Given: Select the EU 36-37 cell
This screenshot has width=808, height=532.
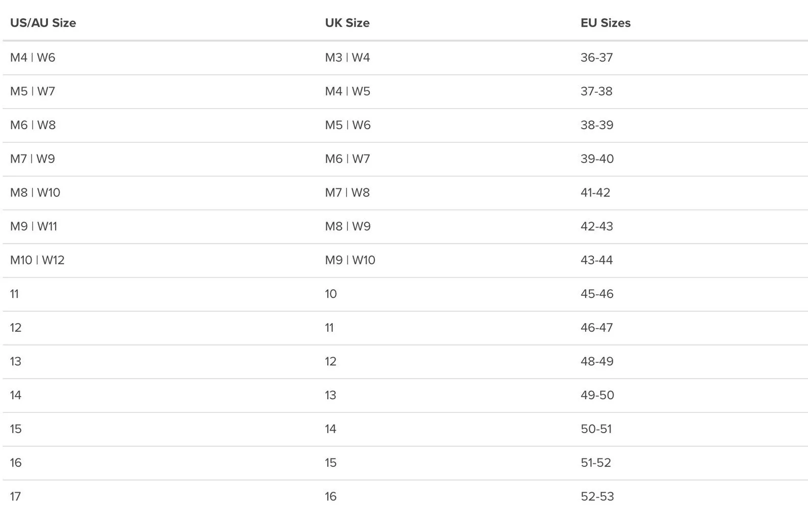Looking at the screenshot, I should tap(596, 58).
